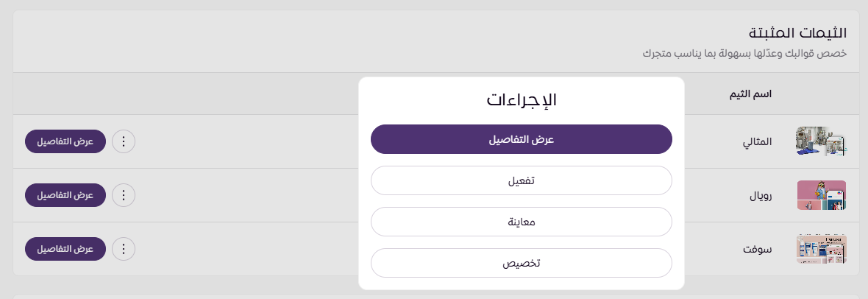Screen dimensions: 868x299
Task: Click عرض التفاصيل button in سوفت row
Action: (x=65, y=249)
